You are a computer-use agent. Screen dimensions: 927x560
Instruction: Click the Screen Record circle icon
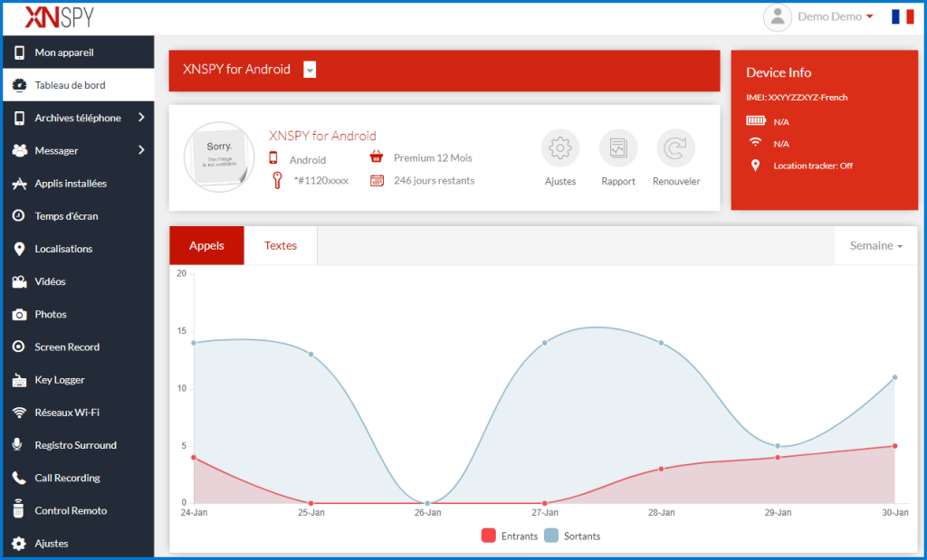click(19, 346)
